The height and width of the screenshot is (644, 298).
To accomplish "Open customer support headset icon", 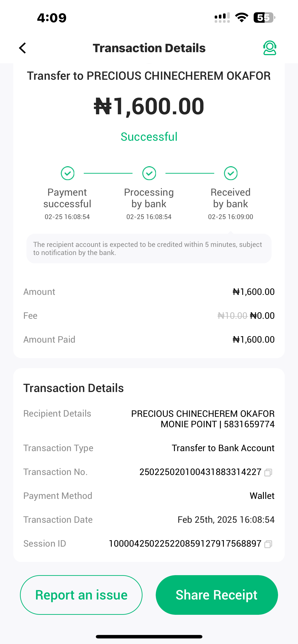I will pos(269,48).
